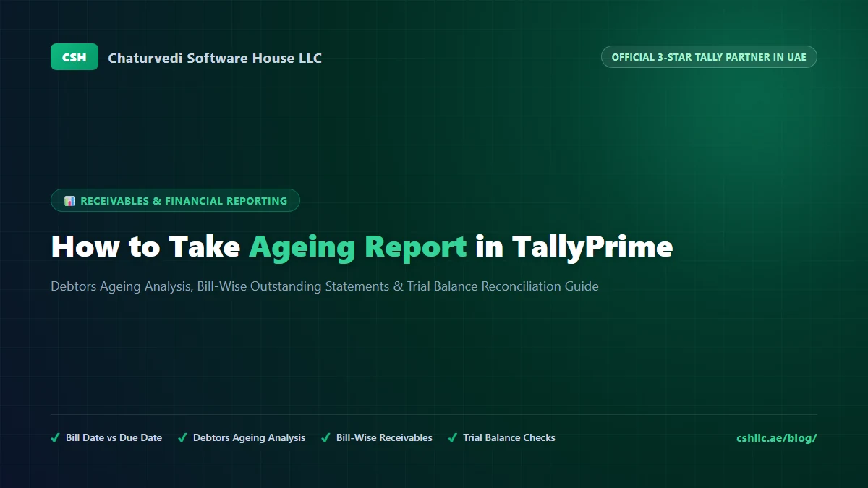Click the Chaturvedi Software House LLC name
The width and height of the screenshot is (868, 488).
pos(215,58)
